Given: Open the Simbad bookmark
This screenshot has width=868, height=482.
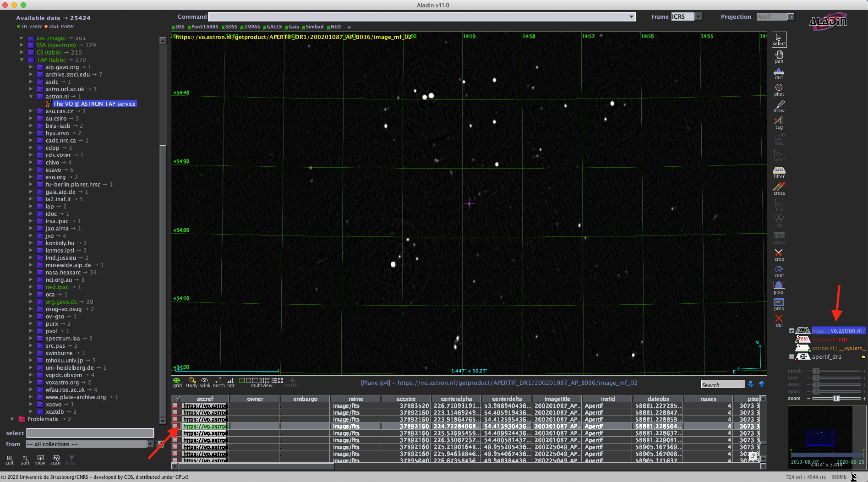Looking at the screenshot, I should 312,27.
